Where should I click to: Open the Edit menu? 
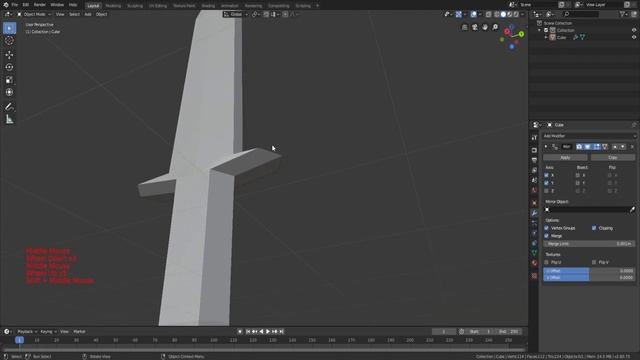pos(26,5)
